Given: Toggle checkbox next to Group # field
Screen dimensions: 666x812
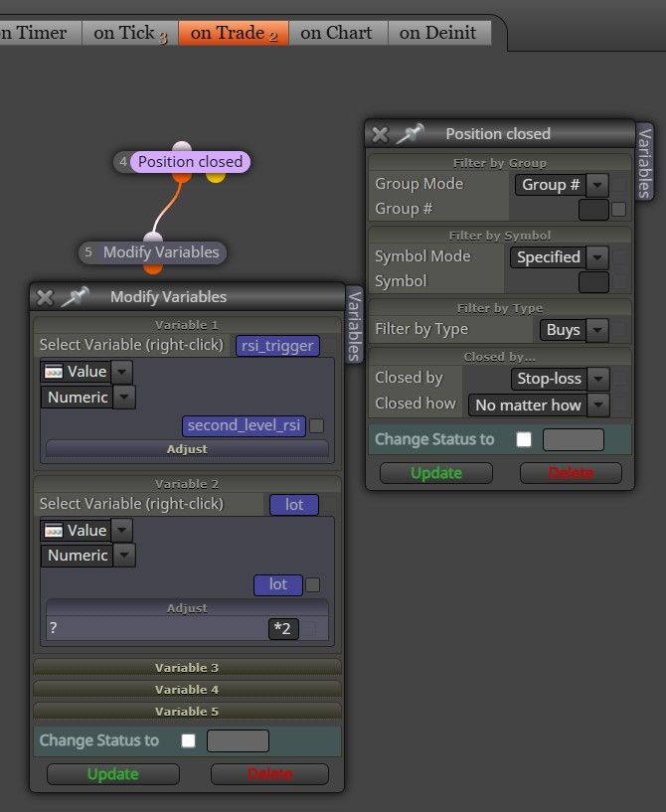Looking at the screenshot, I should (618, 210).
